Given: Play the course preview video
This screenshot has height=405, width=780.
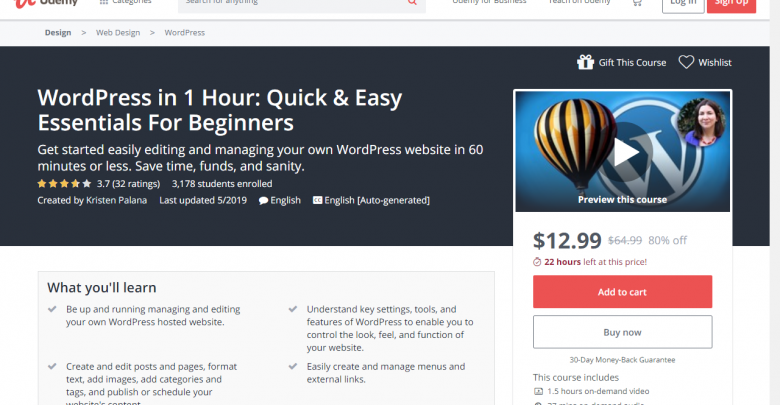Looking at the screenshot, I should click(x=625, y=152).
